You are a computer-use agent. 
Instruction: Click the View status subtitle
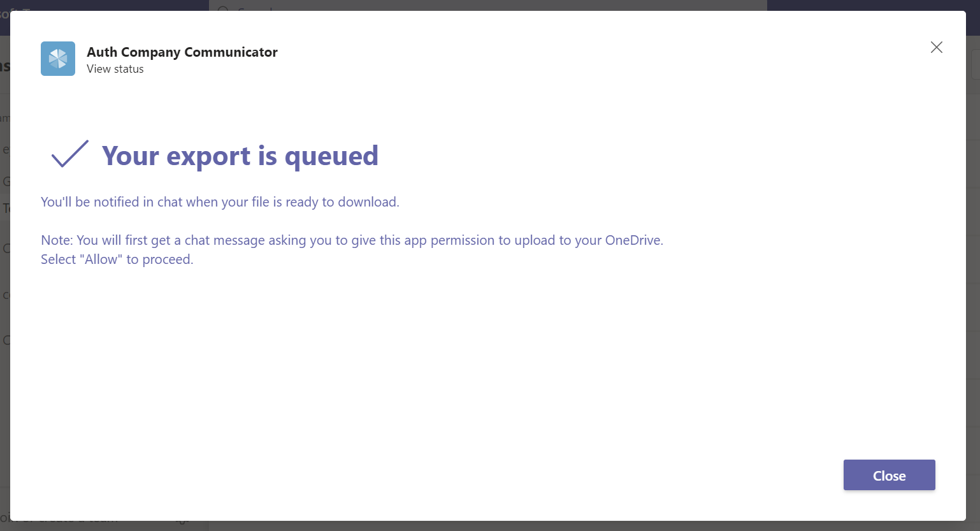pyautogui.click(x=115, y=69)
